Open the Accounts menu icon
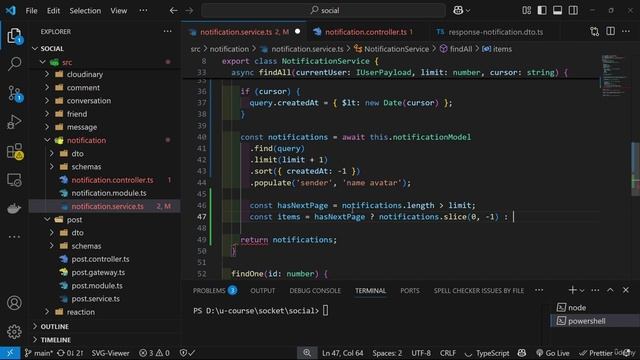Screen dimensions: 640x360 (14, 303)
